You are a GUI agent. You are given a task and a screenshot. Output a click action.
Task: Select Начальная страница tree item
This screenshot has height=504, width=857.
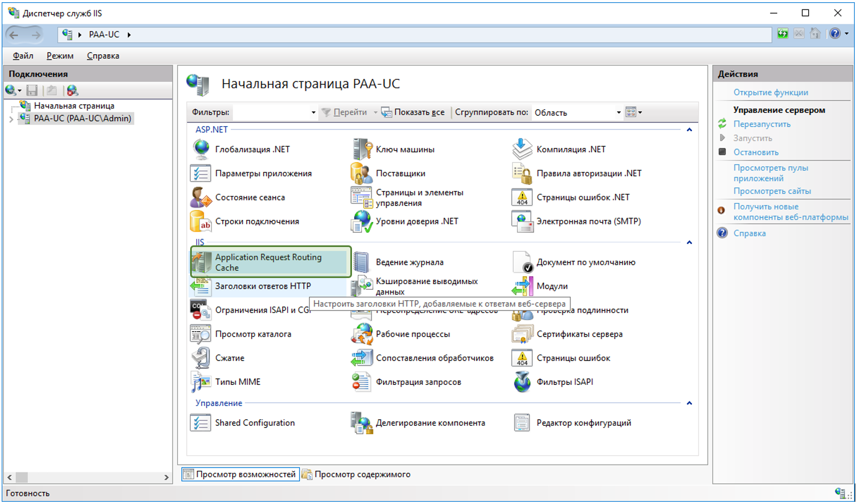click(74, 106)
